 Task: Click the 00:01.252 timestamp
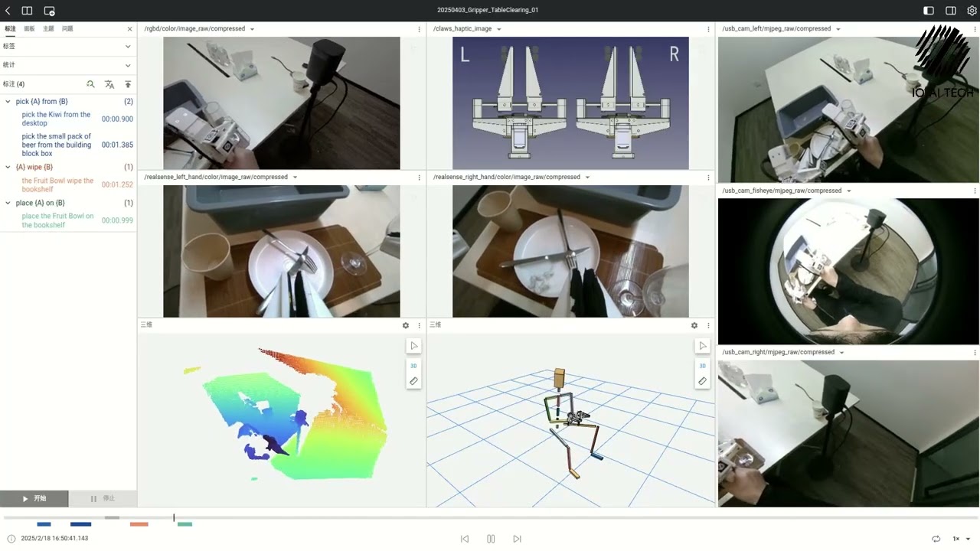[x=117, y=184]
